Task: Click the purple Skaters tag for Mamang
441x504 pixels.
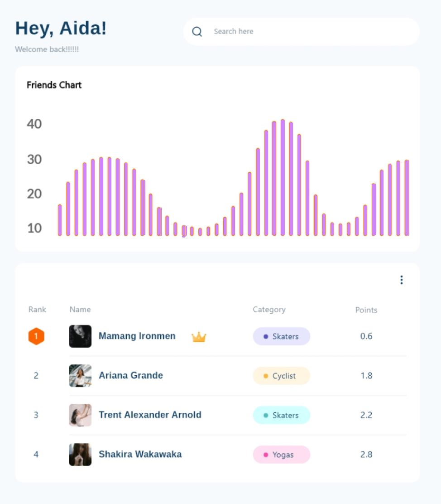Action: click(281, 336)
